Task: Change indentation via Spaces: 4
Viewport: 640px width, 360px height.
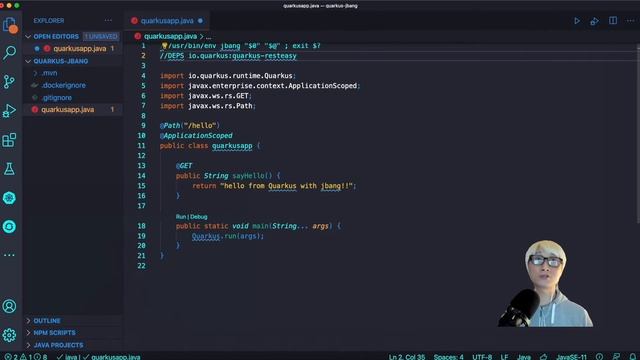Action: pyautogui.click(x=448, y=357)
